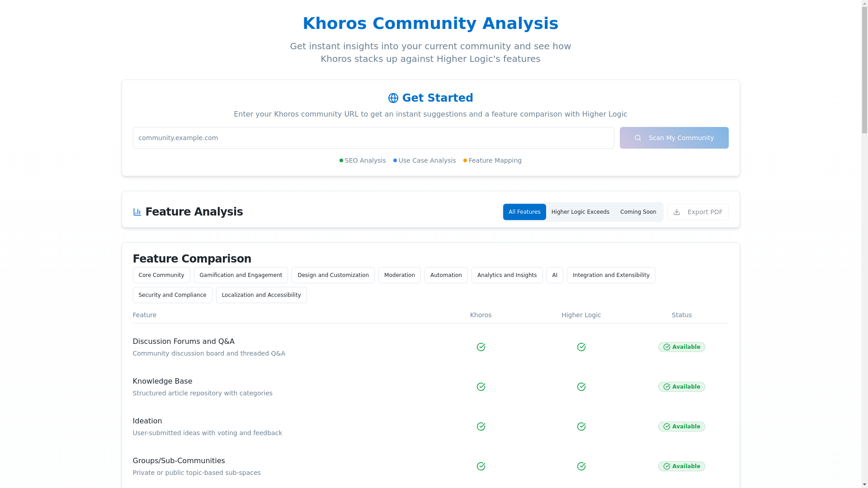
Task: Click Khoros checkmark for Knowledge Base
Action: pos(481,387)
